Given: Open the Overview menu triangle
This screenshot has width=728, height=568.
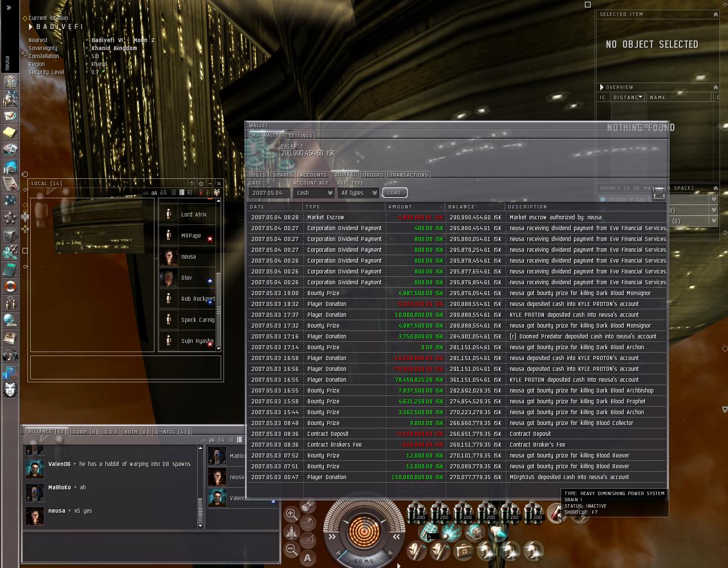Looking at the screenshot, I should pyautogui.click(x=601, y=87).
